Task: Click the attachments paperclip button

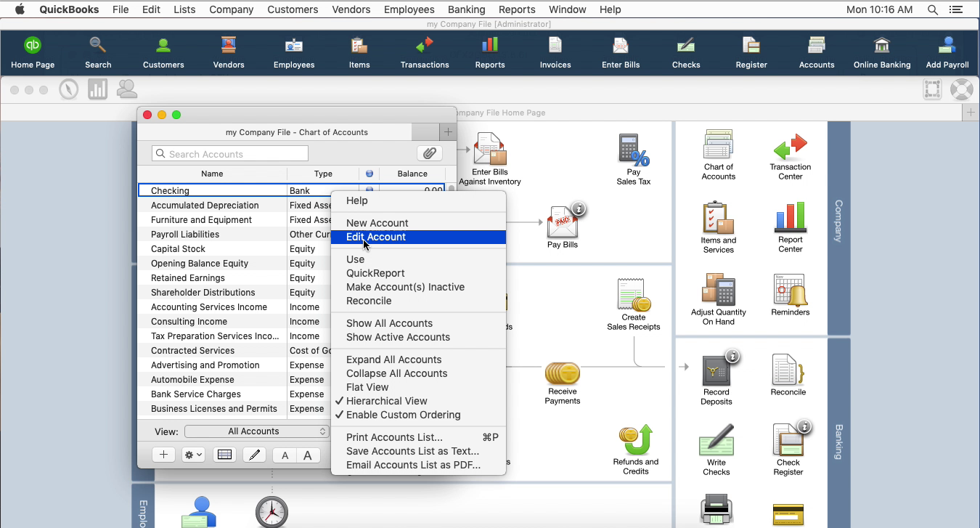Action: coord(430,154)
